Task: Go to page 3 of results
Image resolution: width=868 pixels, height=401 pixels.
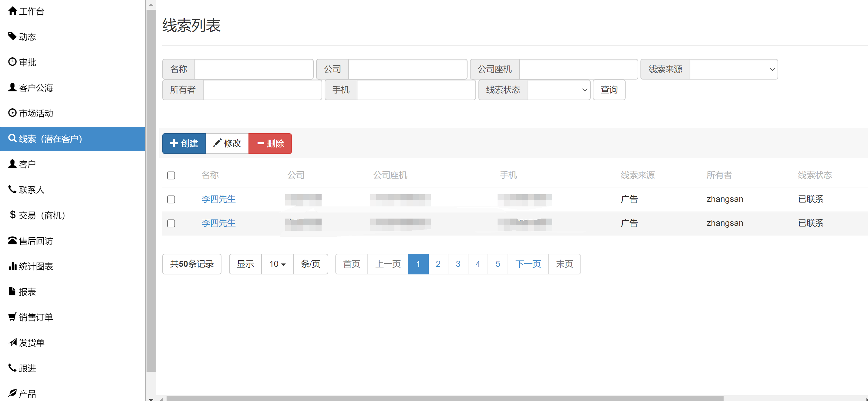Action: coord(458,264)
